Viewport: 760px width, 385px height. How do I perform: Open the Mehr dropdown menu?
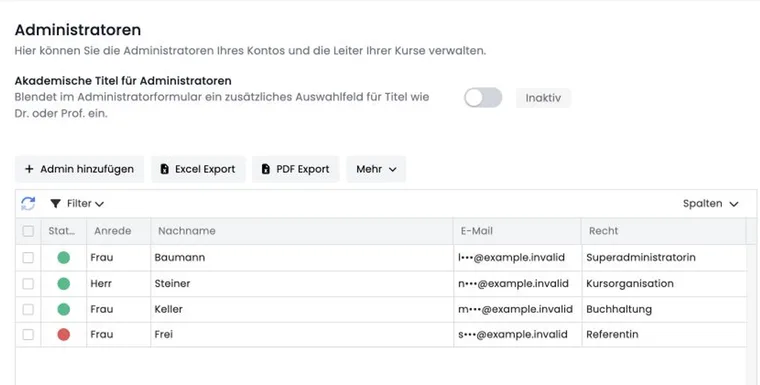(376, 169)
